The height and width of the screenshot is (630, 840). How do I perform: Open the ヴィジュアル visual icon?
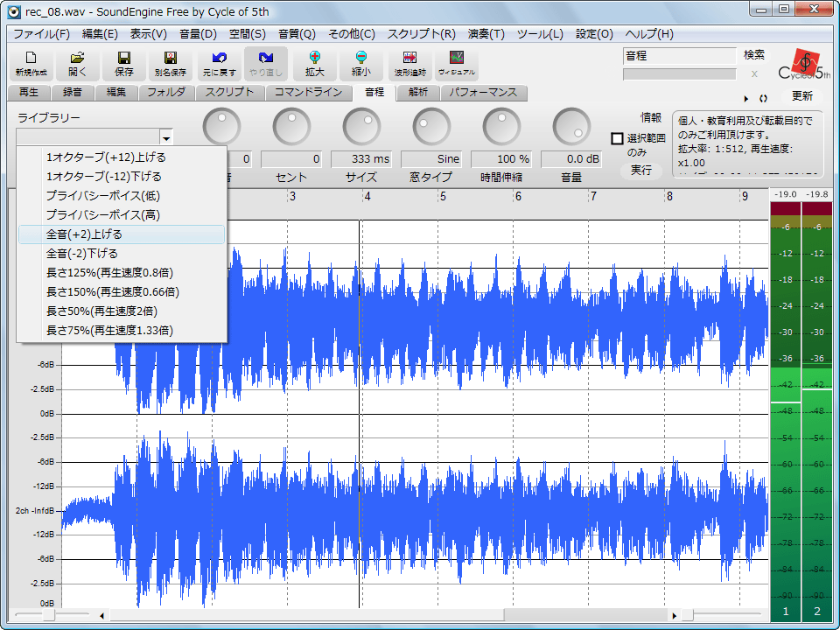[x=457, y=64]
